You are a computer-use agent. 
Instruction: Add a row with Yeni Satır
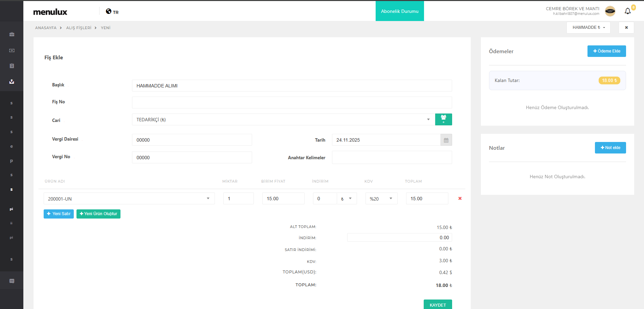[x=59, y=214]
